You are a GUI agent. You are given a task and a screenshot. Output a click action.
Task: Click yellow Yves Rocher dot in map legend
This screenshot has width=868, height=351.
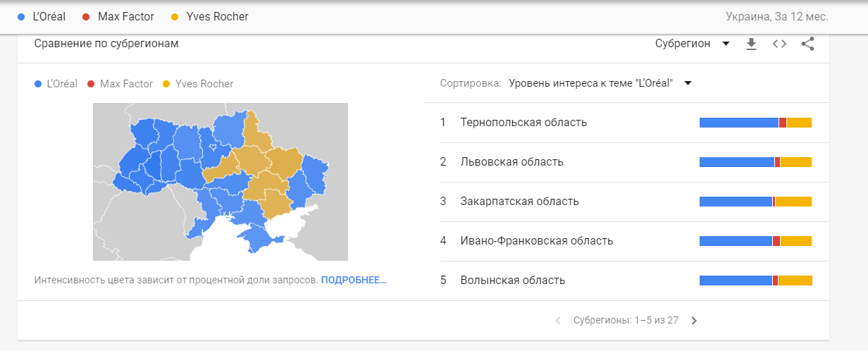pyautogui.click(x=166, y=84)
